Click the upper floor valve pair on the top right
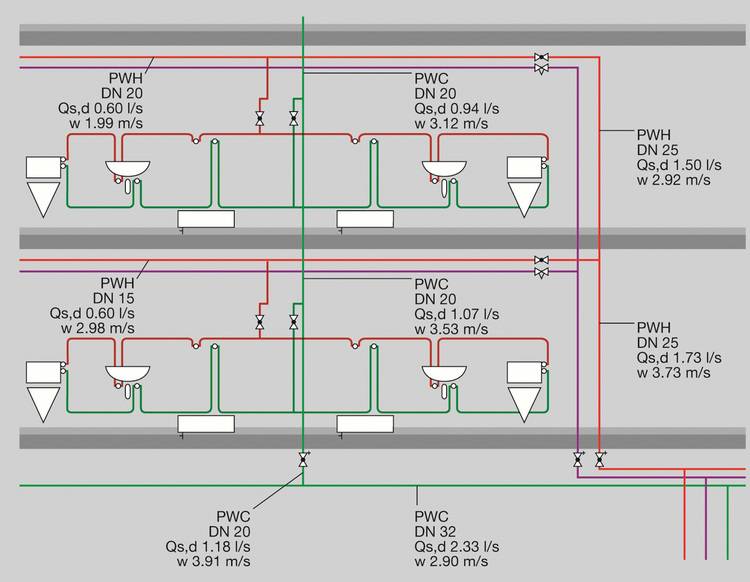The height and width of the screenshot is (582, 750). tap(542, 64)
